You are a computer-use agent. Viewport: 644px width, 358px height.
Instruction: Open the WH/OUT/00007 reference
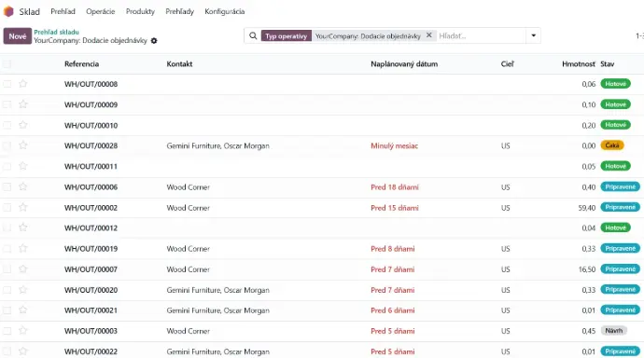91,269
